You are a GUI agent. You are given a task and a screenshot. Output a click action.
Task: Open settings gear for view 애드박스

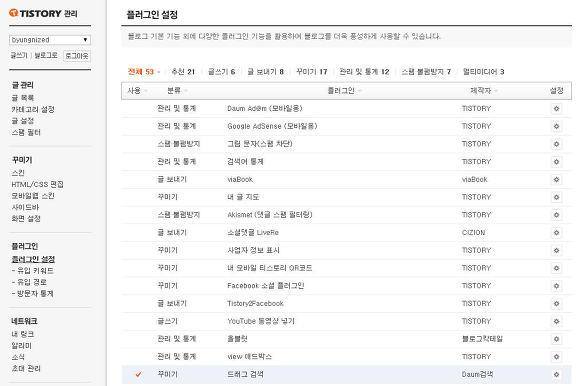click(556, 357)
